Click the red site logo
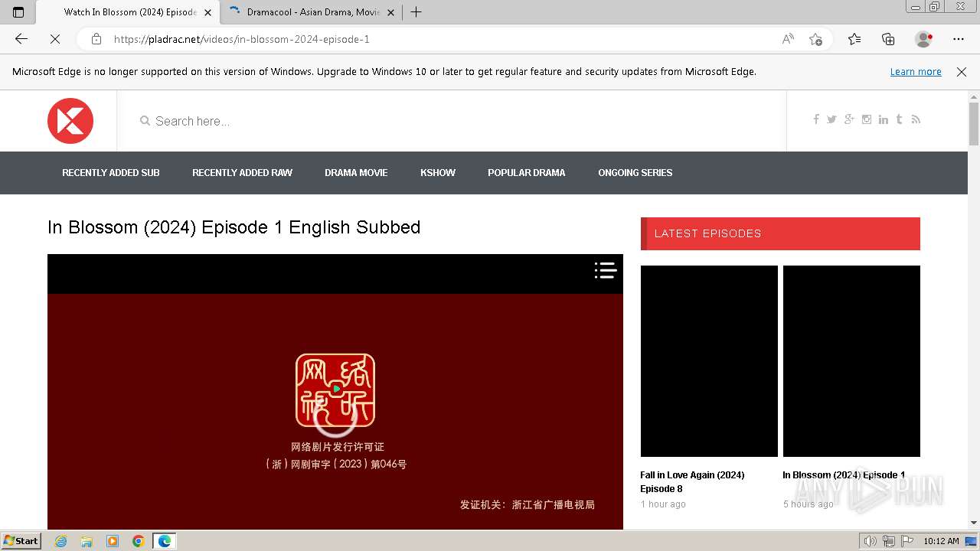Image resolution: width=980 pixels, height=551 pixels. 70,121
